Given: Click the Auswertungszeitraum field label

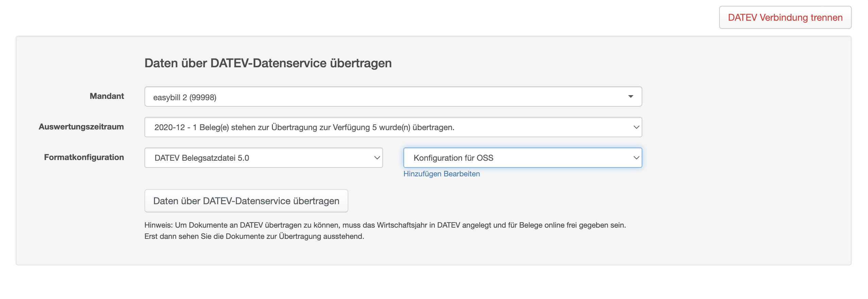Looking at the screenshot, I should click(x=81, y=127).
